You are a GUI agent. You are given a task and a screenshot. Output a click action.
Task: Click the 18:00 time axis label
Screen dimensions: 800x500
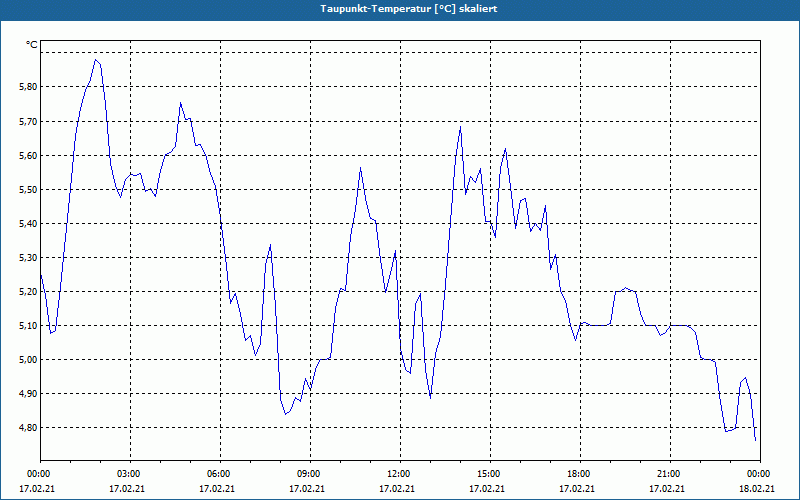(580, 474)
